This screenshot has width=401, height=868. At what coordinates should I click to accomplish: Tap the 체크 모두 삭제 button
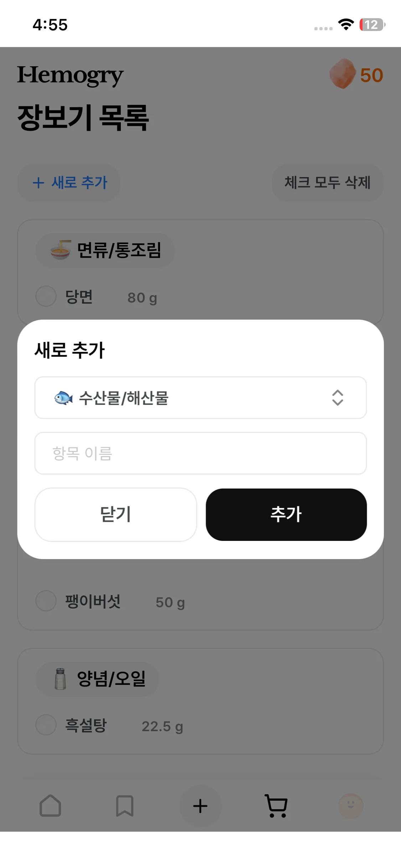click(x=327, y=183)
